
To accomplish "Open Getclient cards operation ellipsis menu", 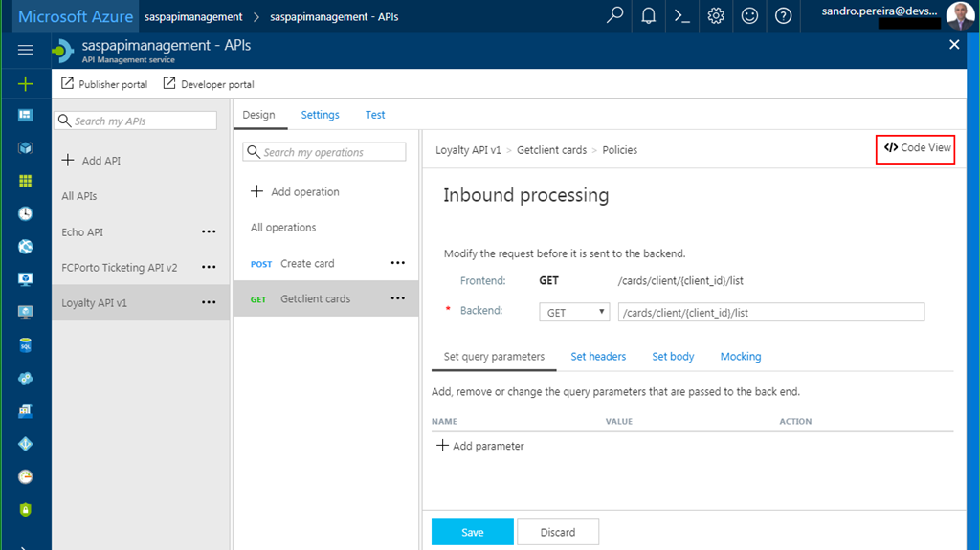I will coord(398,298).
